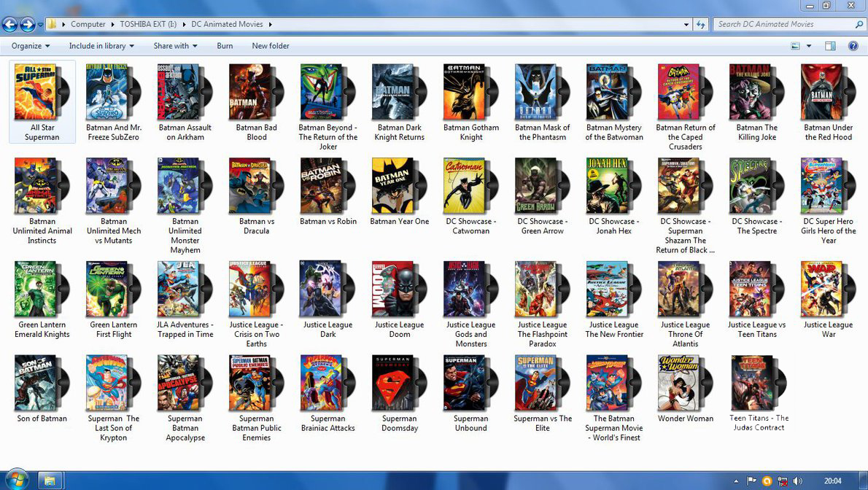Screen dimensions: 868x490
Task: Expand the arrow after TOSHIBA EXT (I:)
Action: point(184,24)
